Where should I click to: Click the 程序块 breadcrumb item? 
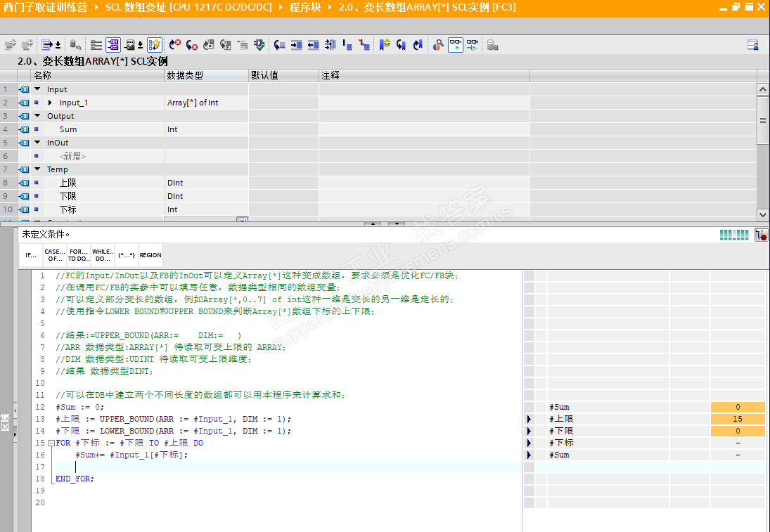304,7
